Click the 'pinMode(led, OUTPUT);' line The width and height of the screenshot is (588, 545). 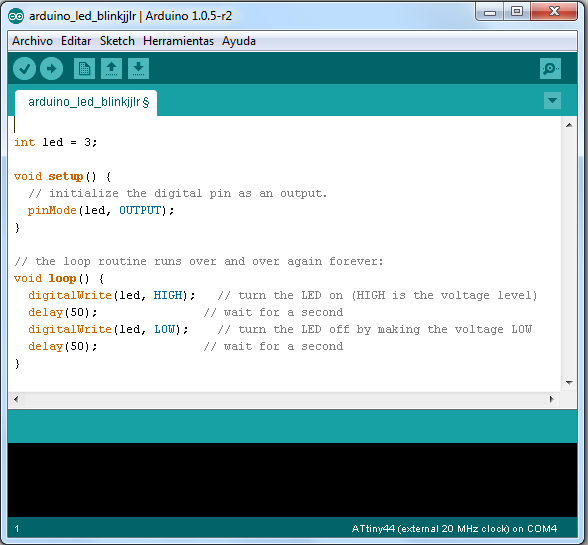101,210
